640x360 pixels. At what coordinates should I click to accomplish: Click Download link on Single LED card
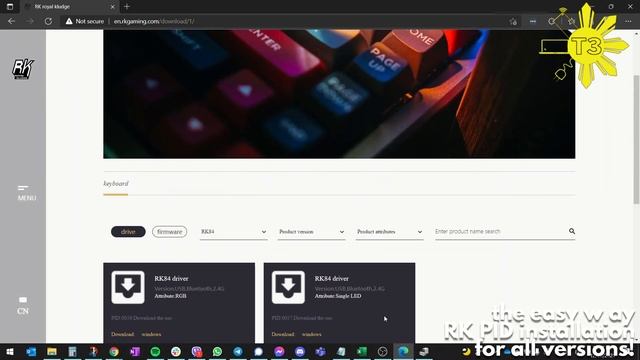pos(283,334)
